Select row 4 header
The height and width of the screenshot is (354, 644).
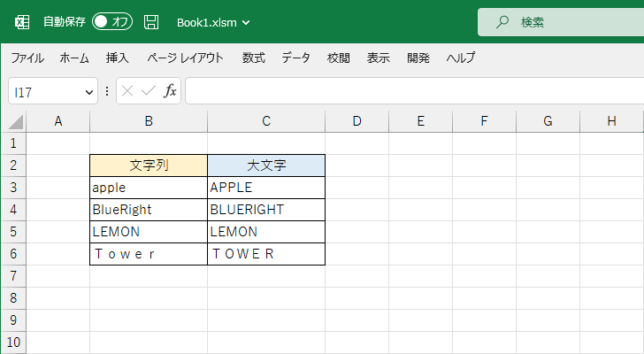click(13, 210)
